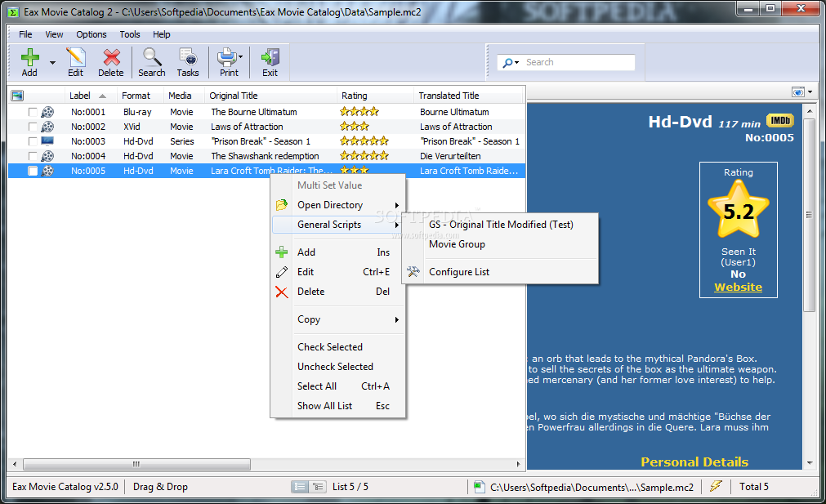The width and height of the screenshot is (826, 504).
Task: Click film reel icon of No:0002
Action: pos(47,127)
